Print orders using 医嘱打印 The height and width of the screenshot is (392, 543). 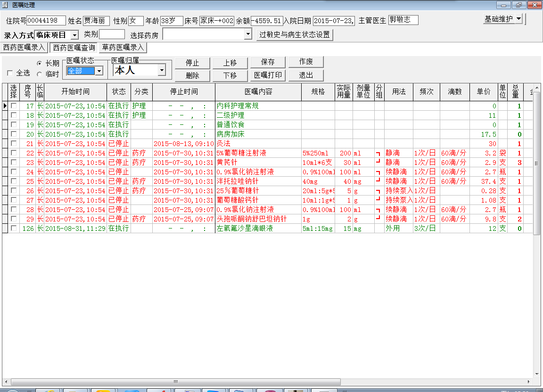click(268, 75)
